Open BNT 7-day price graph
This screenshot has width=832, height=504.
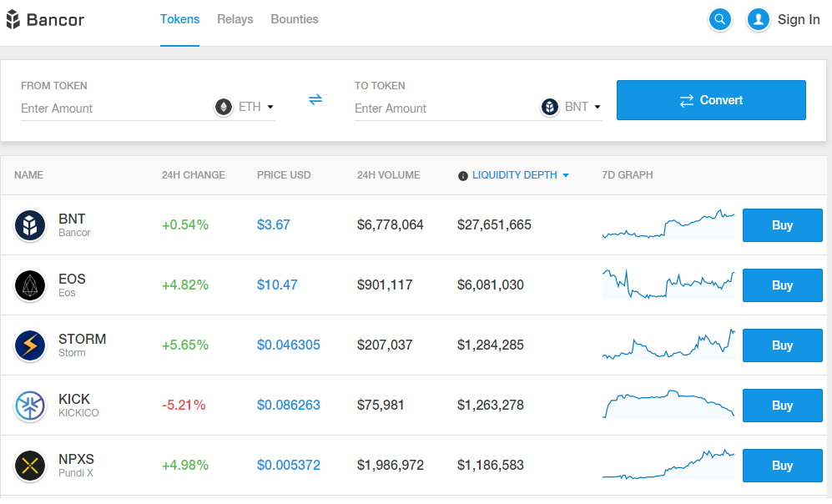click(668, 224)
